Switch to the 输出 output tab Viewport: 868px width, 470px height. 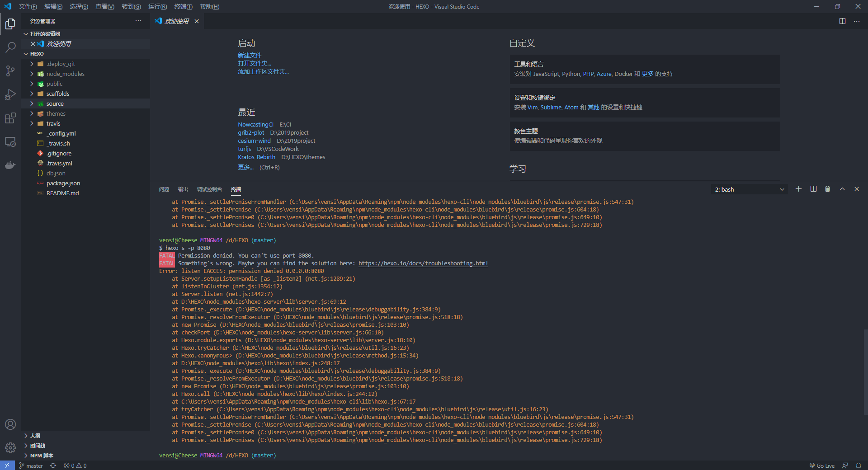click(183, 189)
